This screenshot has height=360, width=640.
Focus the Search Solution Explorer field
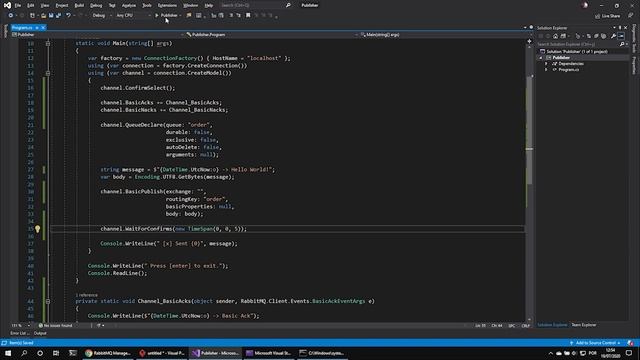tap(578, 44)
